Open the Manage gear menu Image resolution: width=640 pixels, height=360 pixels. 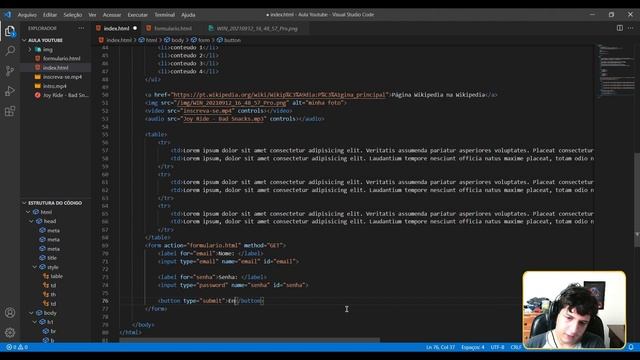tap(10, 332)
